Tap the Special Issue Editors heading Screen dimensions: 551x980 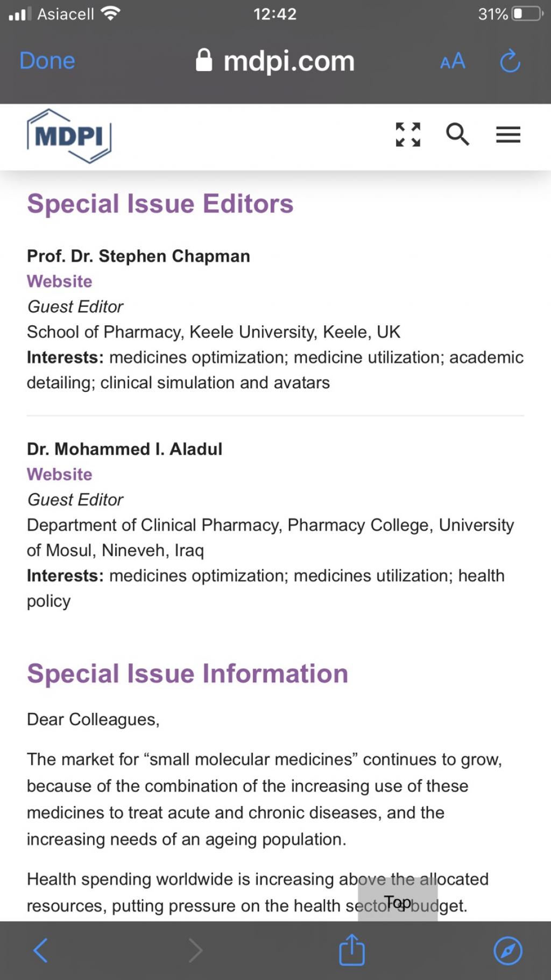click(160, 204)
